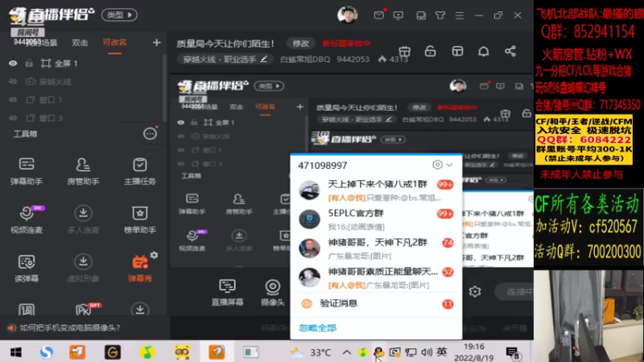Download the 多人连麦 tool
This screenshot has height=362, width=644.
click(83, 219)
